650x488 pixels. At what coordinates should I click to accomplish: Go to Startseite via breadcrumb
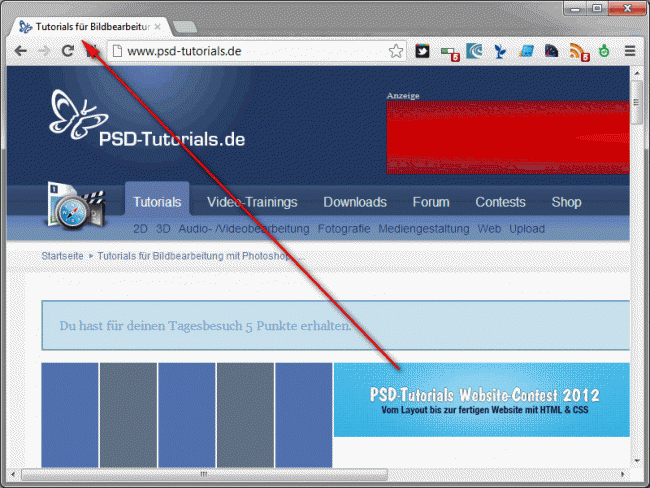click(x=62, y=256)
